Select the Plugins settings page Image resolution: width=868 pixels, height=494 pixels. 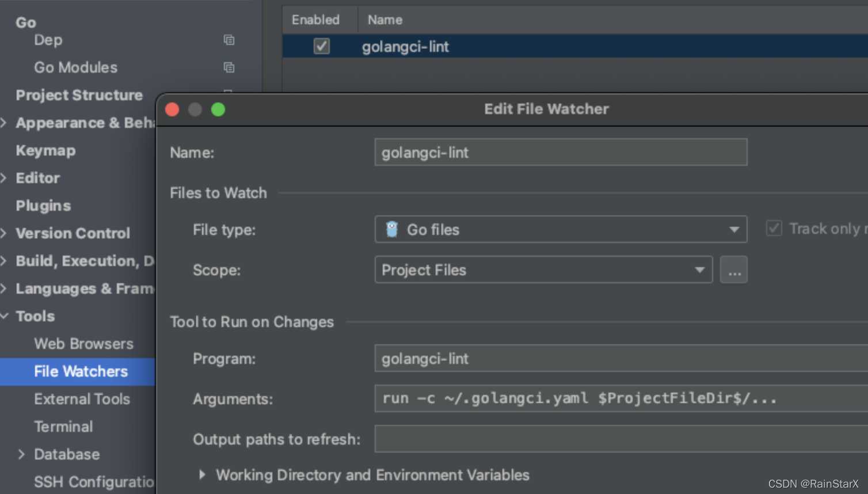click(x=43, y=206)
